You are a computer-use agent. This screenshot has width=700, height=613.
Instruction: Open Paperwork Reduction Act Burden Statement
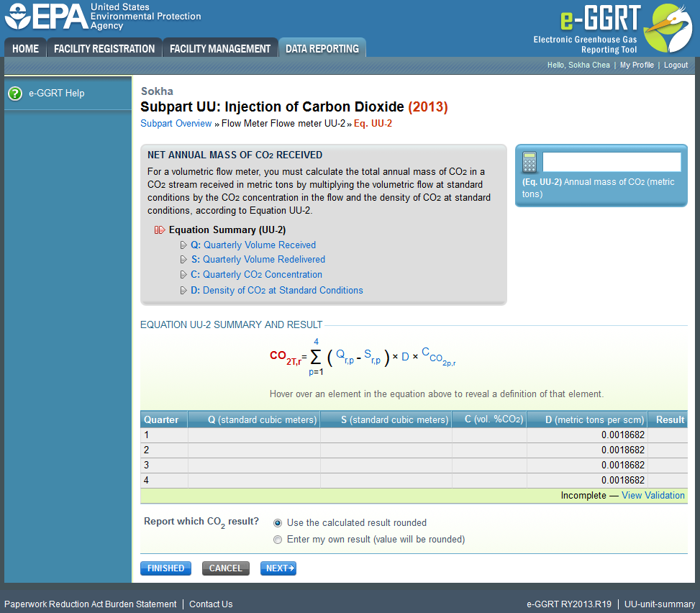click(90, 604)
